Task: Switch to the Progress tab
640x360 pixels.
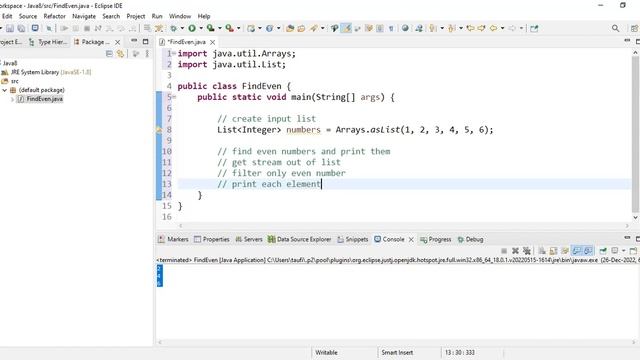Action: point(436,239)
